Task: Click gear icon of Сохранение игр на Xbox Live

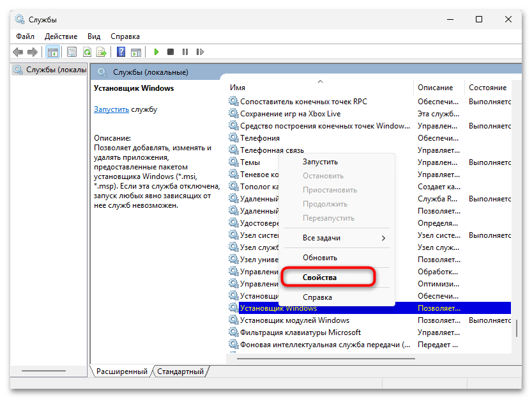Action: 234,113
